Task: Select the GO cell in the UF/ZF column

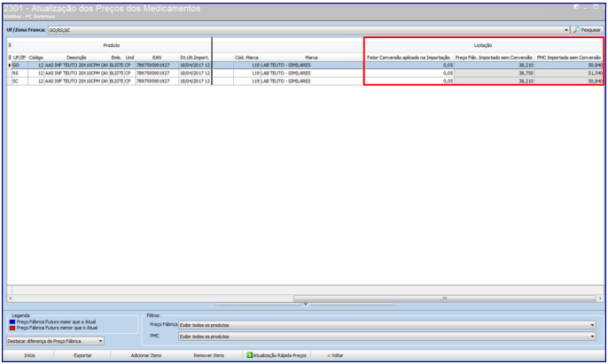Action: pos(19,66)
